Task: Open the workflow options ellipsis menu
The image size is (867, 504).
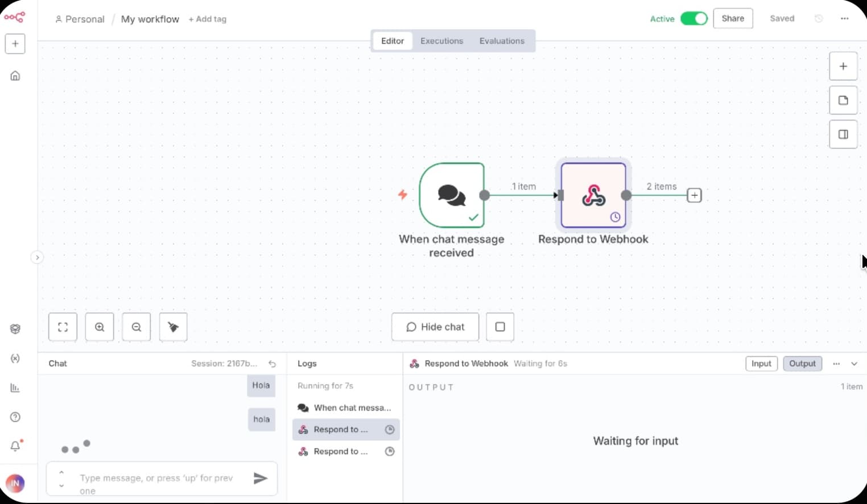Action: tap(844, 19)
